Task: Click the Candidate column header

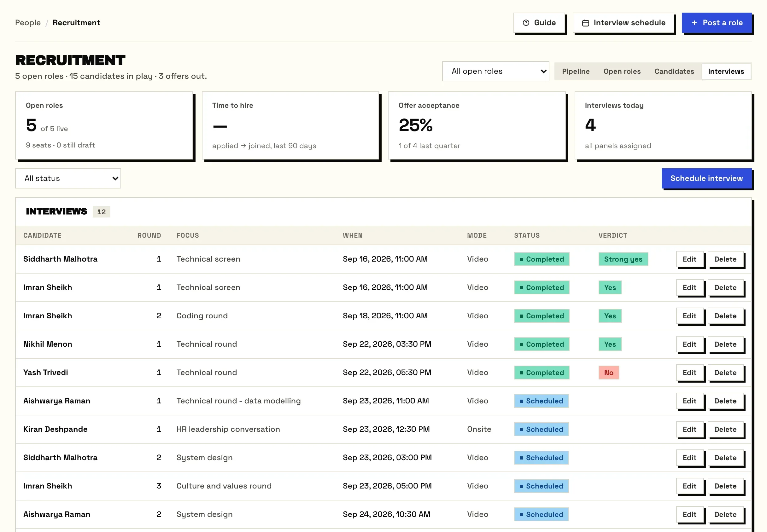Action: (x=42, y=235)
